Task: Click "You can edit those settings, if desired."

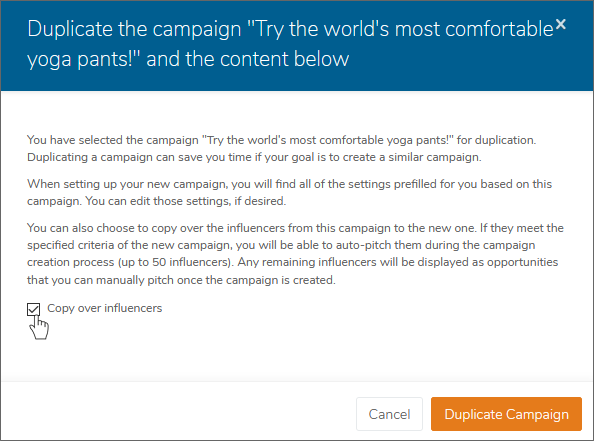Action: (186, 201)
